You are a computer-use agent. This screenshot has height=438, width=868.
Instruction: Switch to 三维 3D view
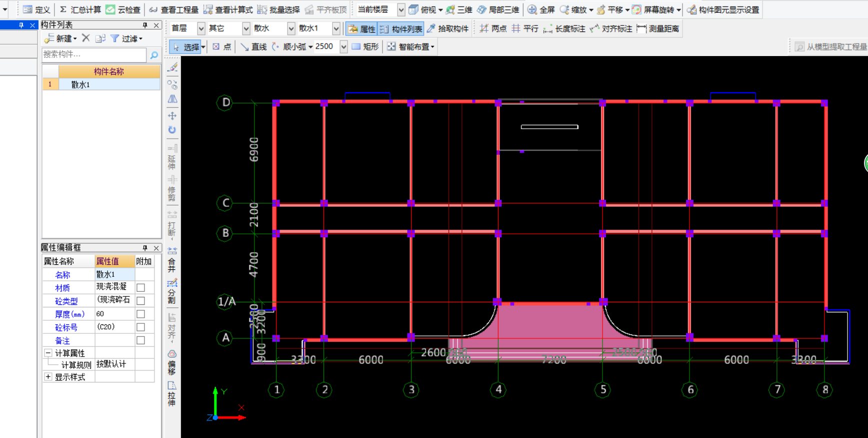[459, 10]
